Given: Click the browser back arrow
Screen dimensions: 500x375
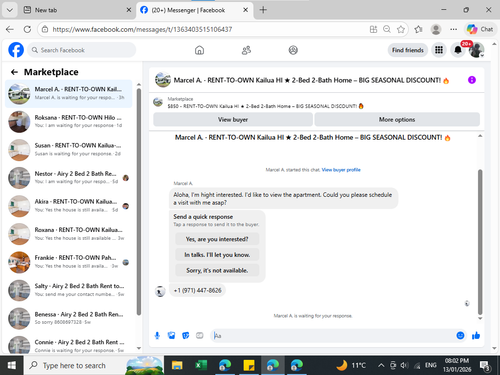Looking at the screenshot, I should coord(10,29).
